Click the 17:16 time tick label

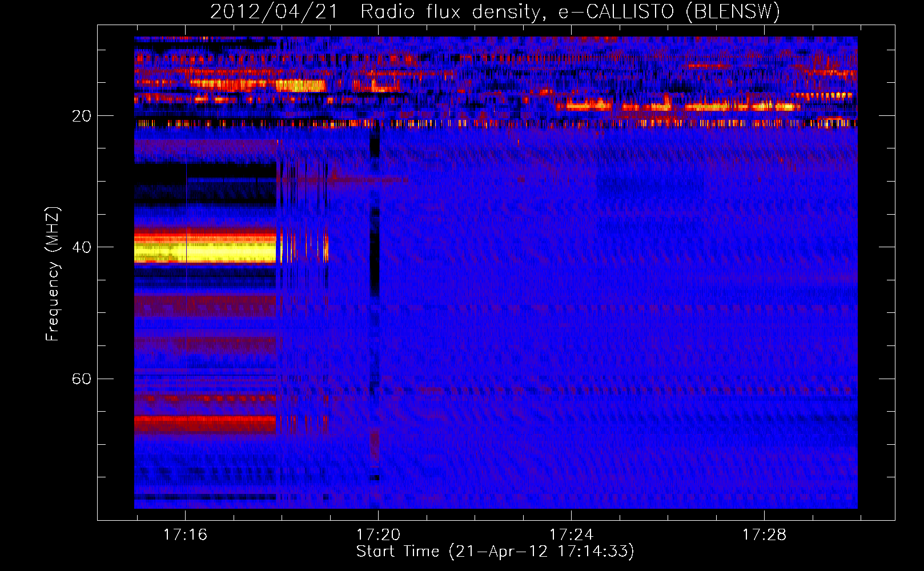(185, 535)
